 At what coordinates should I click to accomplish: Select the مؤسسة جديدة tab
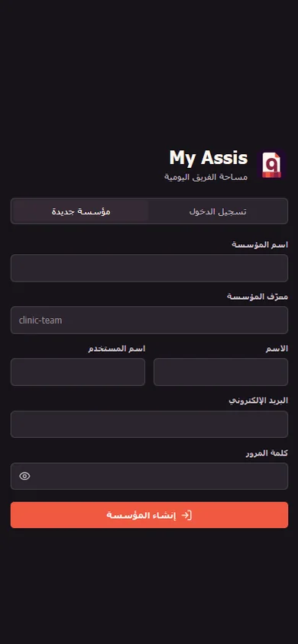tap(80, 211)
